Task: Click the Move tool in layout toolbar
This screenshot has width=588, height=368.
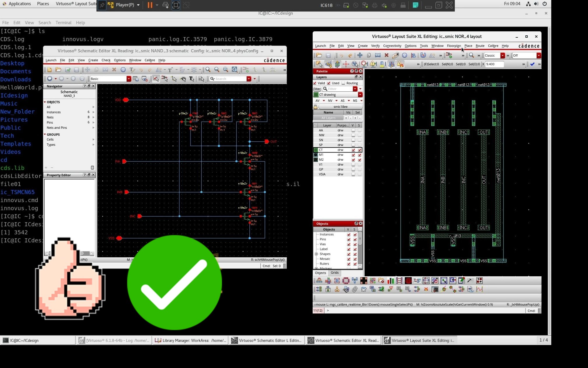Action: (360, 55)
